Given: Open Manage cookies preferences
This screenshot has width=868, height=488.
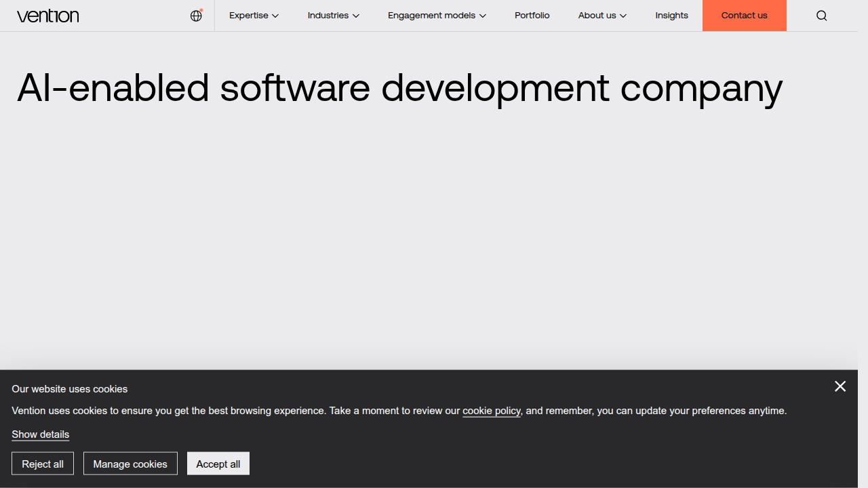Looking at the screenshot, I should pyautogui.click(x=130, y=464).
